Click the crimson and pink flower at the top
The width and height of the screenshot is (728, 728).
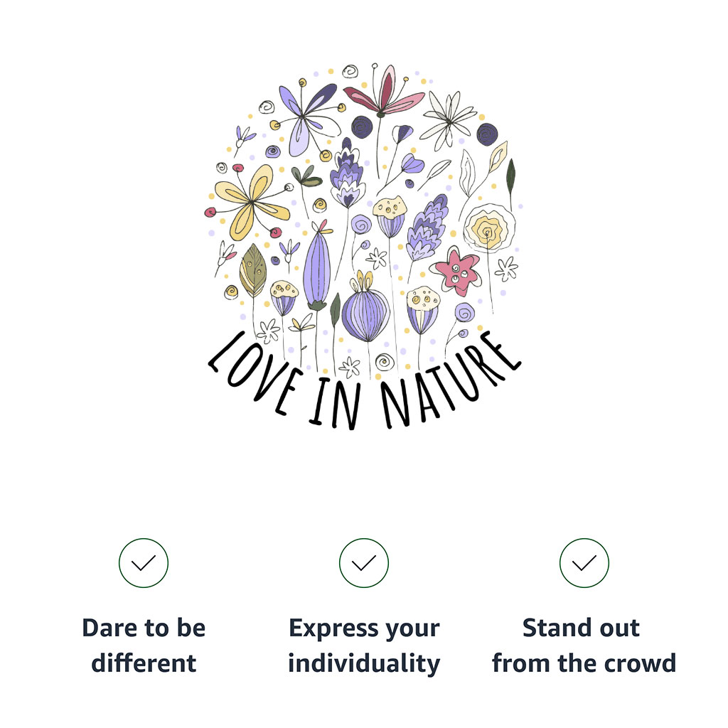[383, 91]
